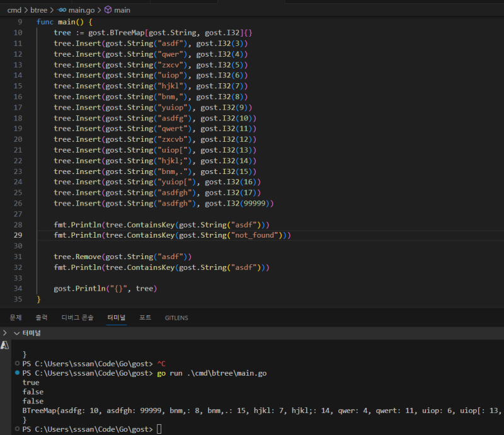Click the cube symbol icon beside main
Viewport: 504px width, 435px height.
click(x=108, y=10)
